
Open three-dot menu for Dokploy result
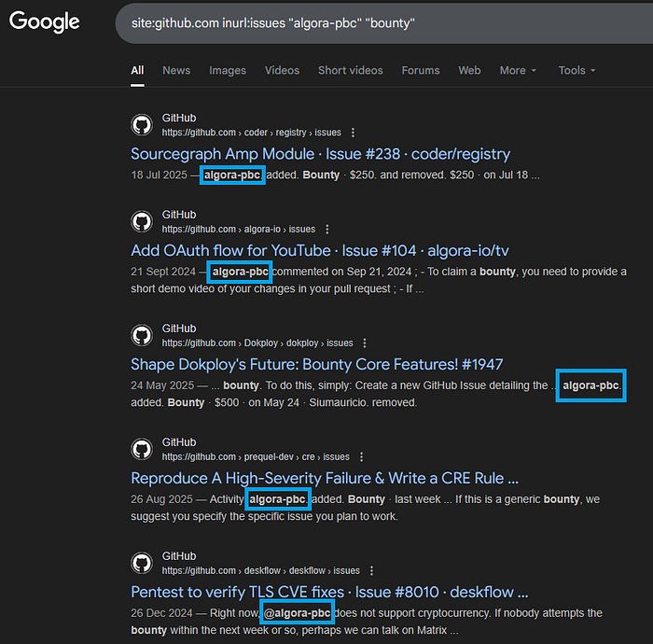point(365,343)
